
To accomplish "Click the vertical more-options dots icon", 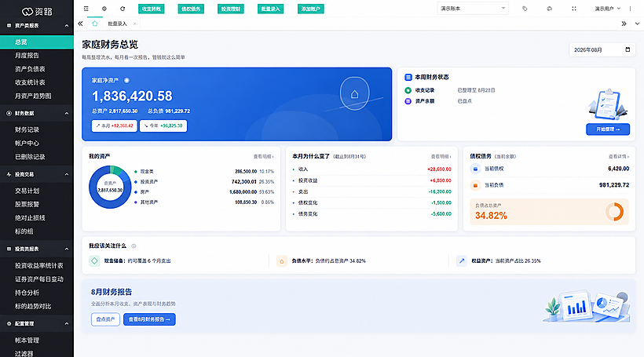I will [630, 8].
